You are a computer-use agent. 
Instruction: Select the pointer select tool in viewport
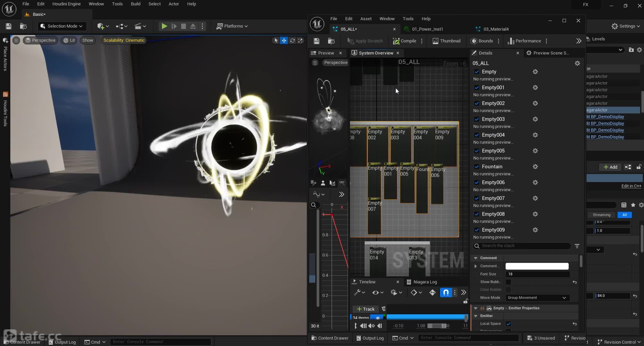276,40
